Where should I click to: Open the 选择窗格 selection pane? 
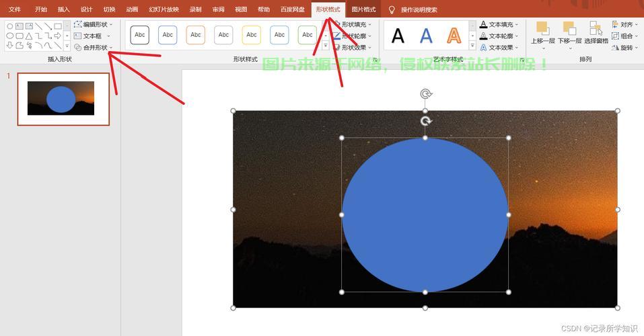pos(596,33)
